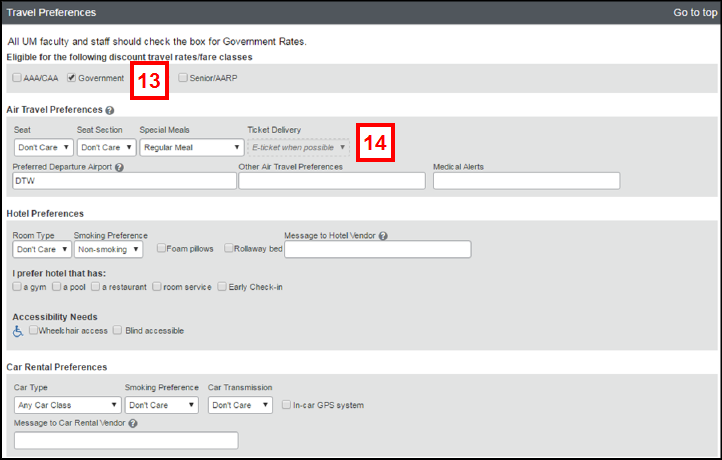
Task: Expand the Special Meals dropdown
Action: [x=191, y=147]
